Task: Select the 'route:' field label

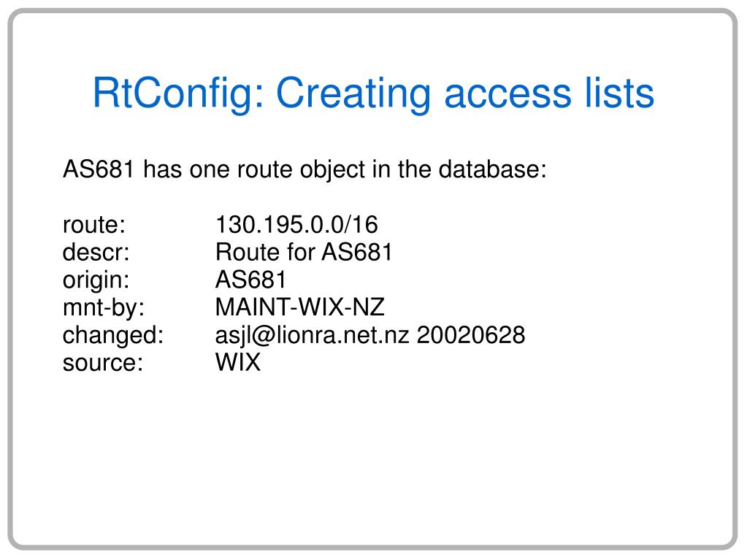Action: coord(94,225)
